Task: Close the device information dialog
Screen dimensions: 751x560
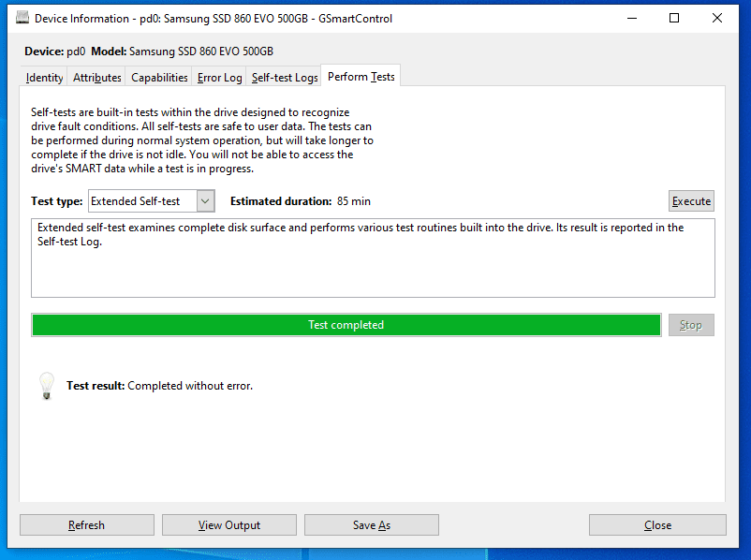Action: pyautogui.click(x=657, y=525)
